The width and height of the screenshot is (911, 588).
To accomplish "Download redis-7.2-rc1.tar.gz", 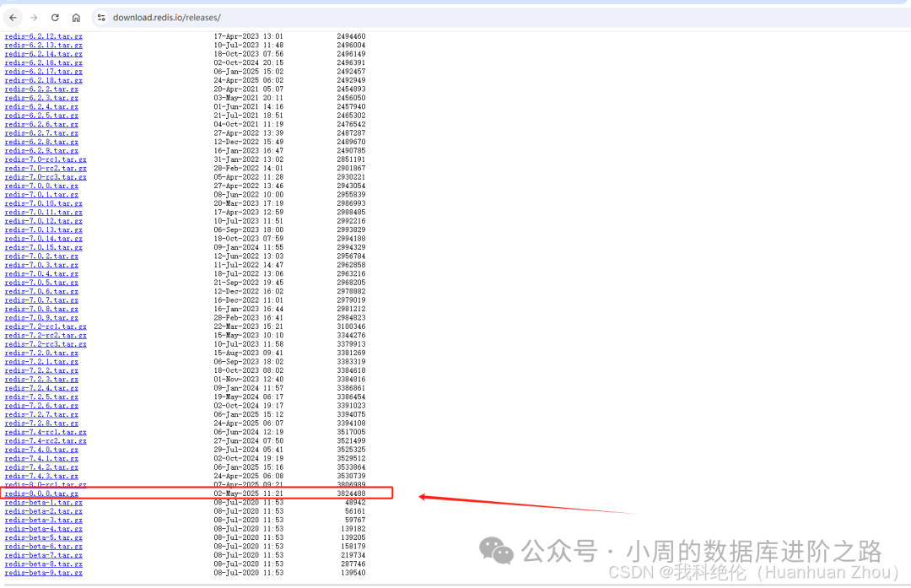I will click(x=46, y=326).
